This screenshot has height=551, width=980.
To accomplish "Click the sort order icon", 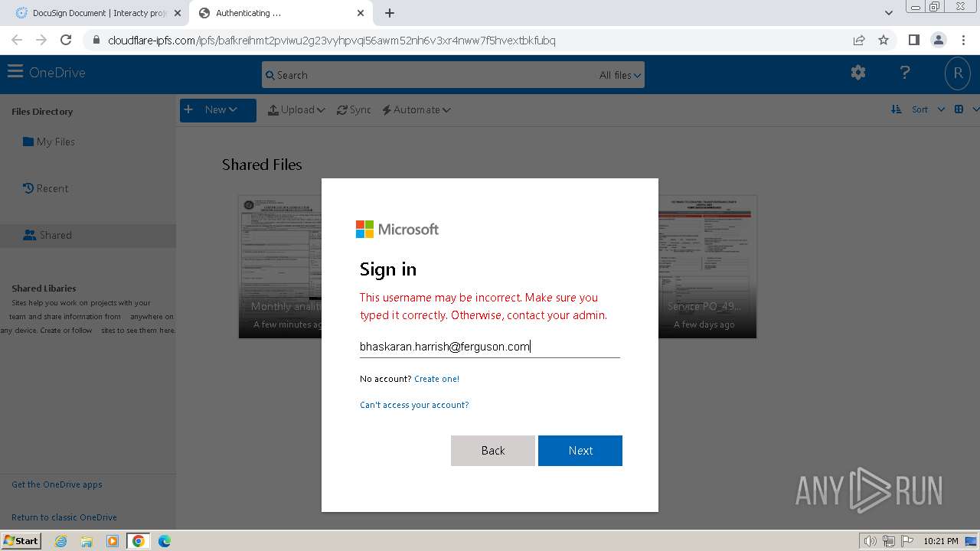I will click(x=897, y=109).
